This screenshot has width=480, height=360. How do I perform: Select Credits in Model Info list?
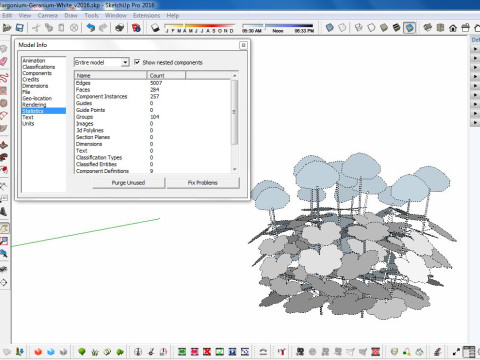[31, 79]
